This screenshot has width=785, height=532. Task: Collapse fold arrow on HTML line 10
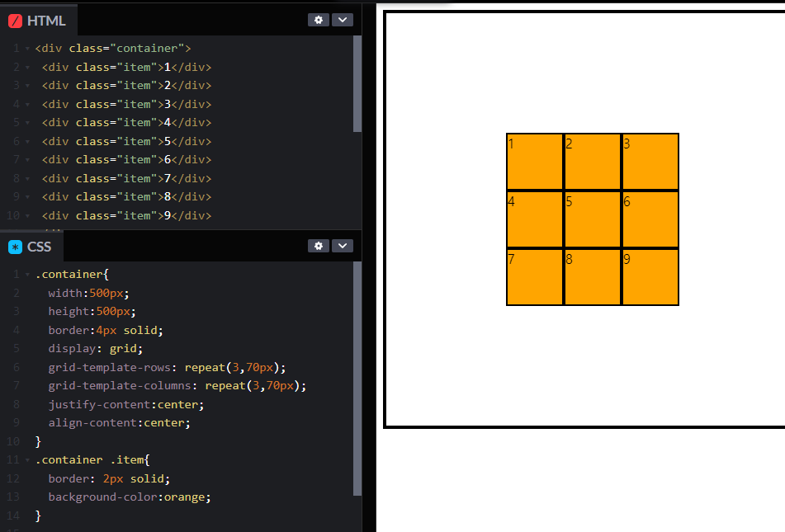27,216
